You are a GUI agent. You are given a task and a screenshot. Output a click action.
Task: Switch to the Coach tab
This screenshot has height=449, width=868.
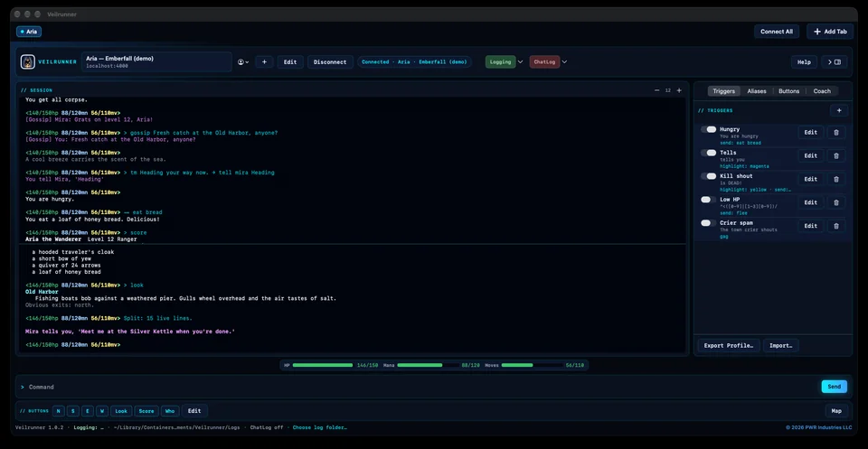(822, 91)
